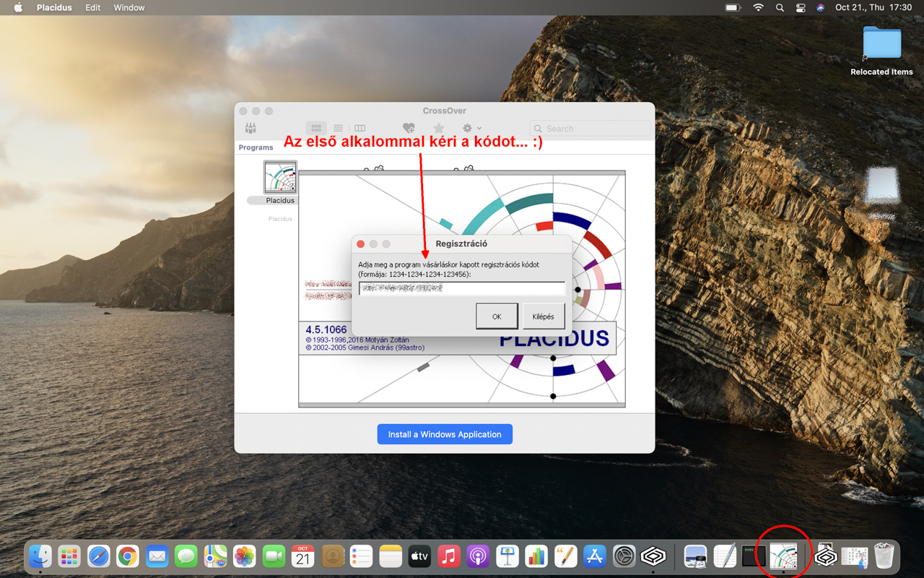Screen dimensions: 924x578
Task: Open Notes from the Dock
Action: tap(391, 556)
